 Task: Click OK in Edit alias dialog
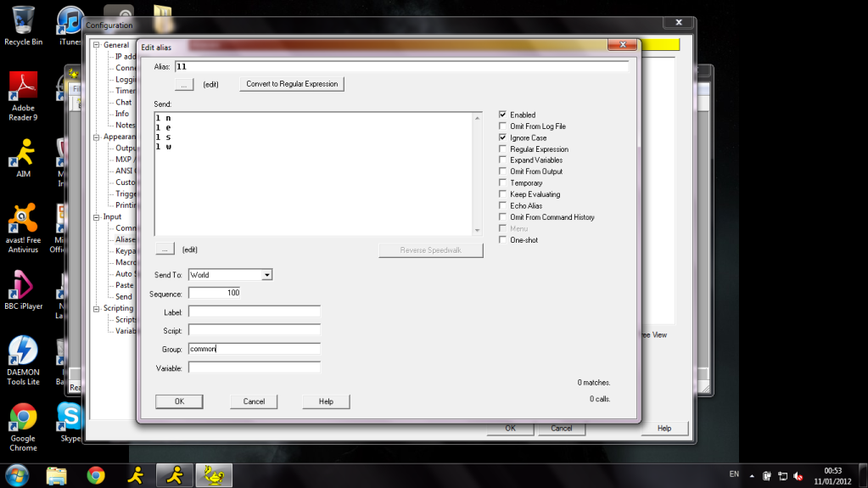pyautogui.click(x=179, y=401)
